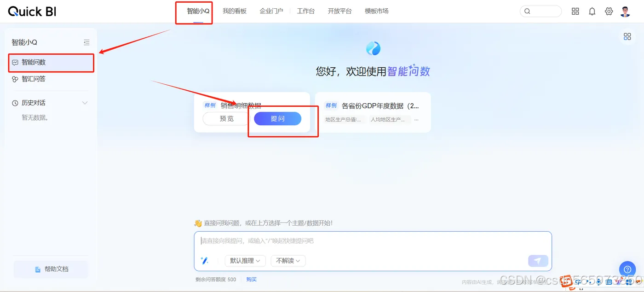Expand the 默认推理 dropdown
This screenshot has height=292, width=644.
245,261
